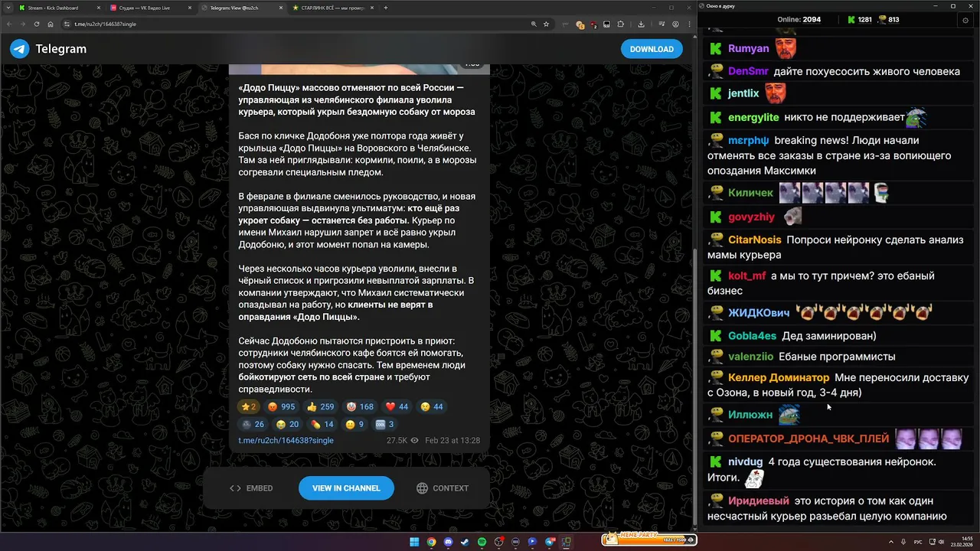Click the Online: 2094 counter
Screen dimensions: 980x551
pos(799,20)
